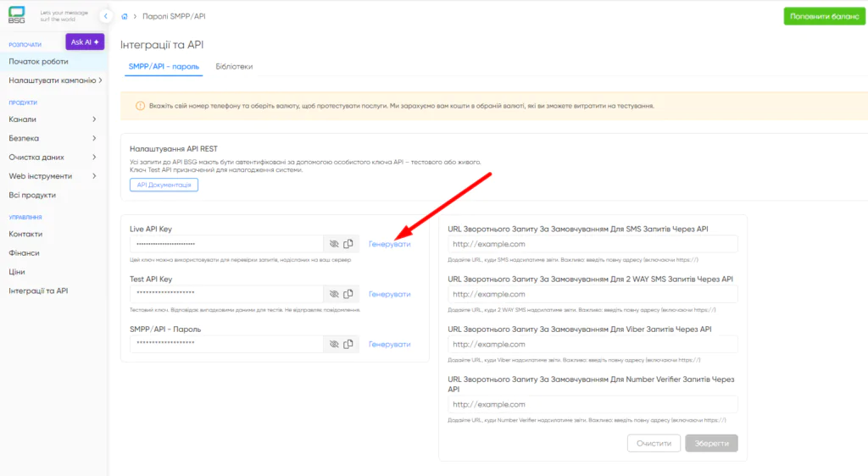
Task: Open the Ask AI assistant
Action: (85, 42)
